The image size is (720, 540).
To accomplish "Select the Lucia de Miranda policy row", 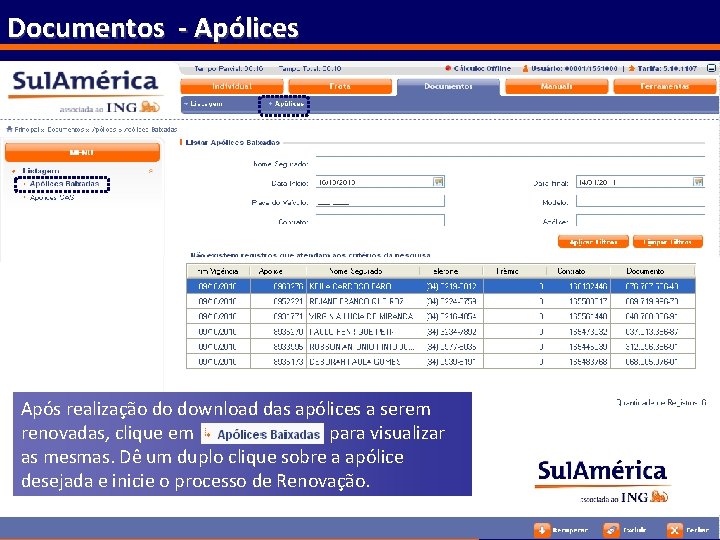I will [x=441, y=316].
